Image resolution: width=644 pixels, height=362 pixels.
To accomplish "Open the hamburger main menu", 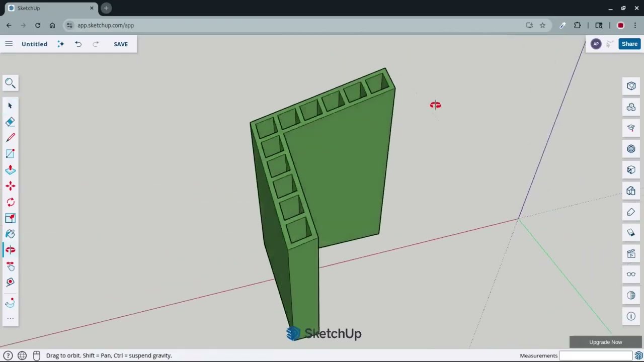I will pos(9,44).
